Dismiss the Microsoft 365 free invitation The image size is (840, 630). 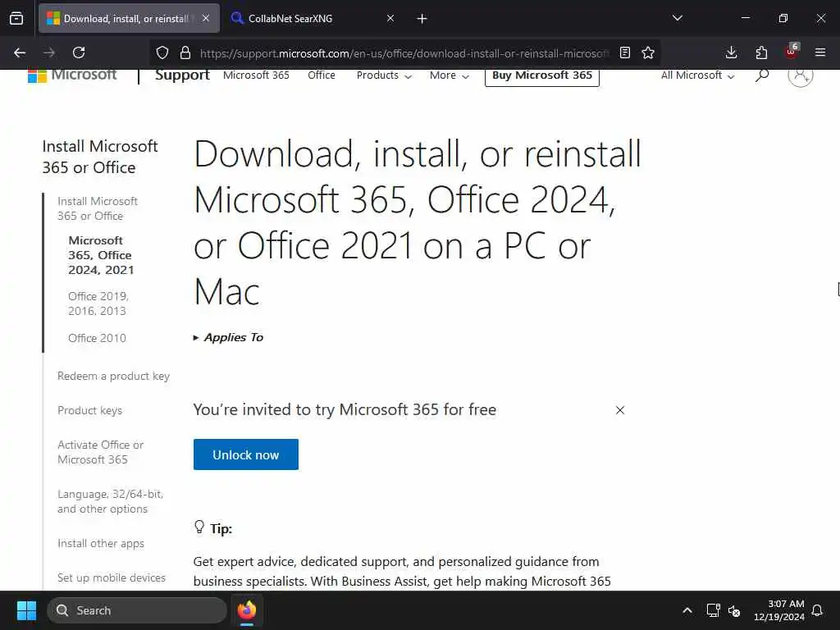coord(620,410)
